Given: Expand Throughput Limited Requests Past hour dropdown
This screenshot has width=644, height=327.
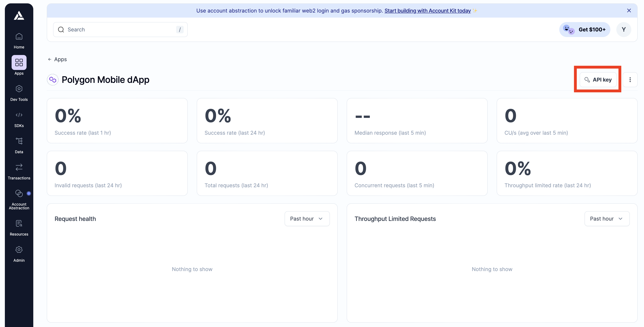Looking at the screenshot, I should pos(607,219).
